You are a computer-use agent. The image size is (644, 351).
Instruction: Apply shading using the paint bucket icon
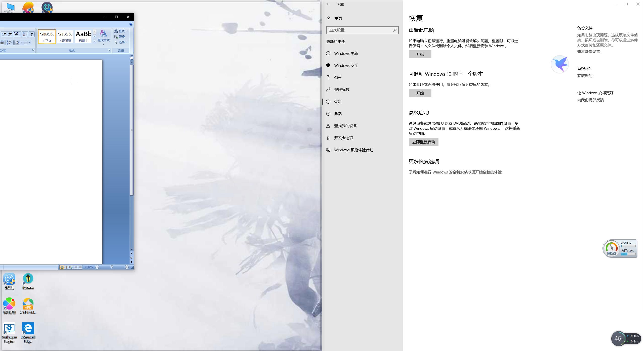point(17,42)
